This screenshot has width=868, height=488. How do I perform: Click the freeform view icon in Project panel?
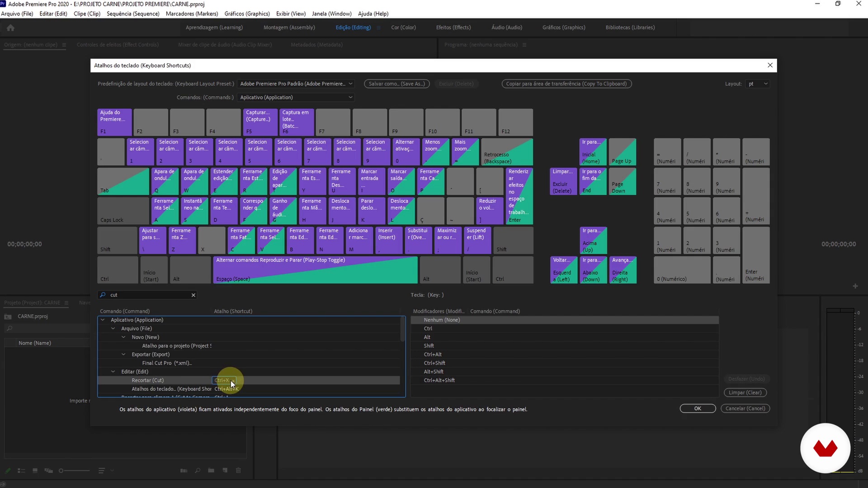[48, 470]
